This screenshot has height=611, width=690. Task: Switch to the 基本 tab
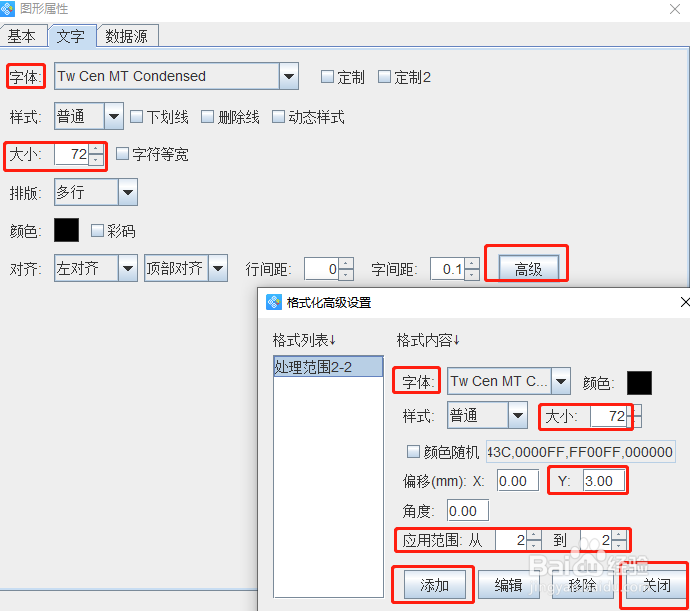pos(22,36)
